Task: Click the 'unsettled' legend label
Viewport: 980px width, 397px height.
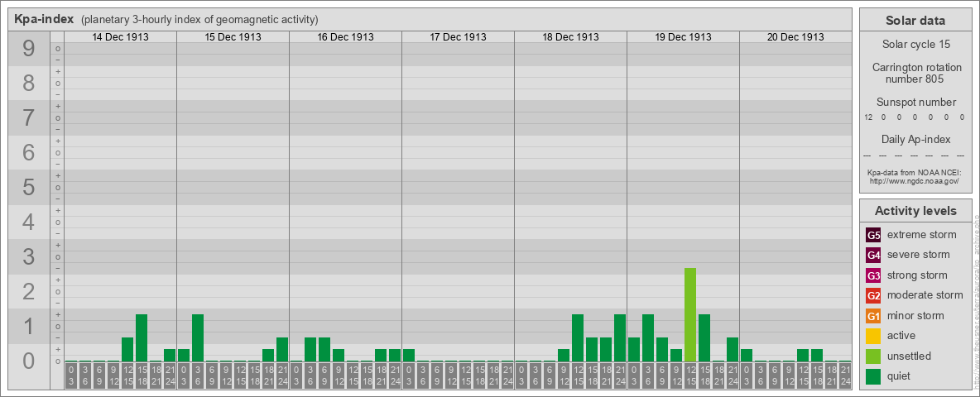Action: click(x=909, y=356)
